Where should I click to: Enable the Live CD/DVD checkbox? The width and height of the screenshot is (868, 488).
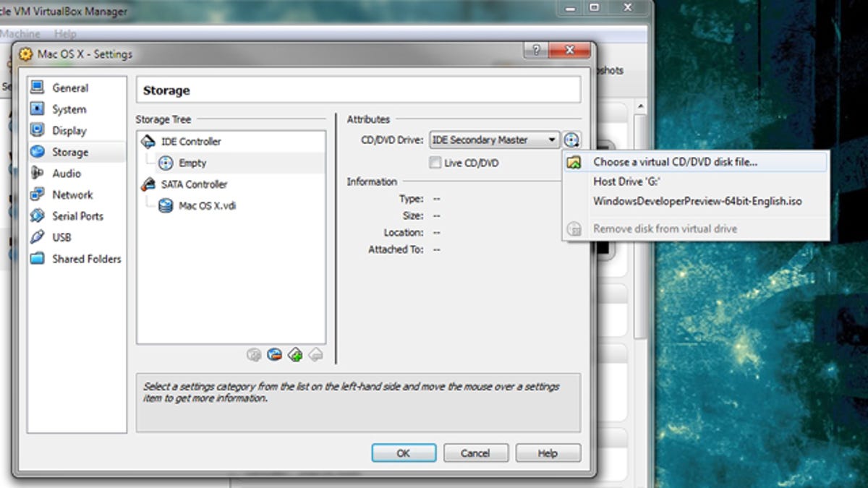[x=435, y=163]
